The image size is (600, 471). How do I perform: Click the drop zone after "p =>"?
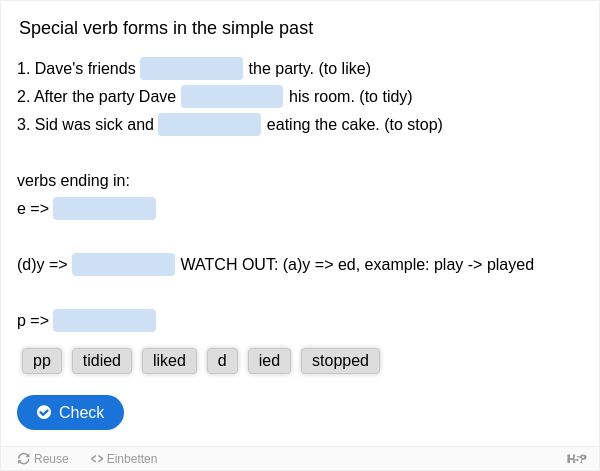[x=104, y=320]
